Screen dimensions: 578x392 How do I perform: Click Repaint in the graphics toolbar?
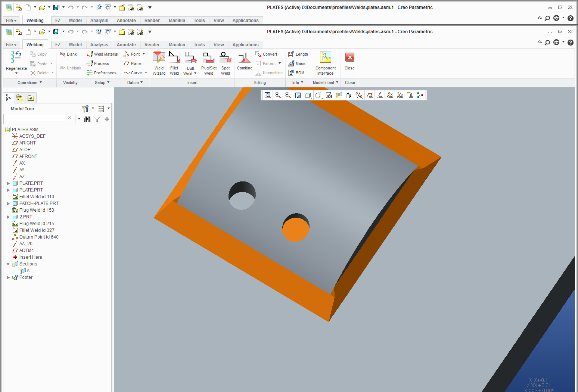[298, 95]
